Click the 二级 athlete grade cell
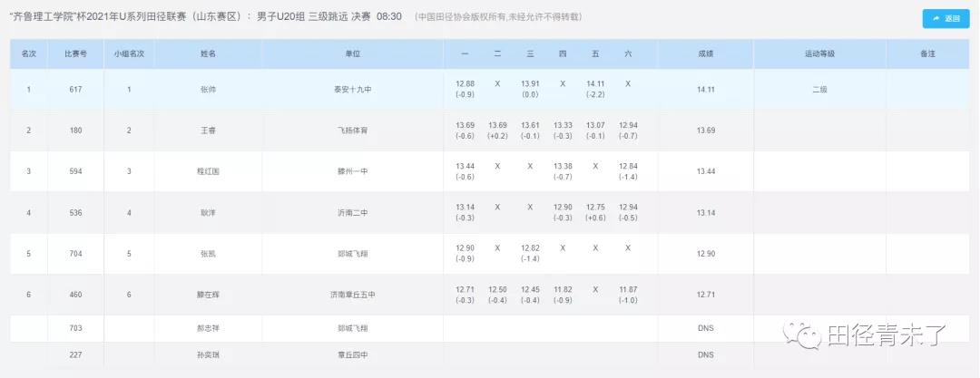Screen dimensions: 980x378 [819, 90]
